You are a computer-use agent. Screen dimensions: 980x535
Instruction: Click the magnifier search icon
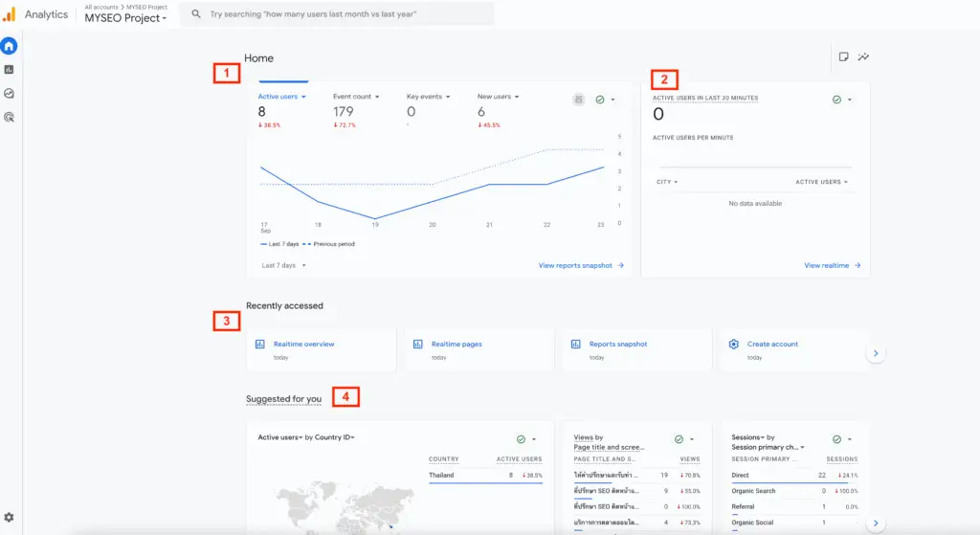pyautogui.click(x=196, y=13)
